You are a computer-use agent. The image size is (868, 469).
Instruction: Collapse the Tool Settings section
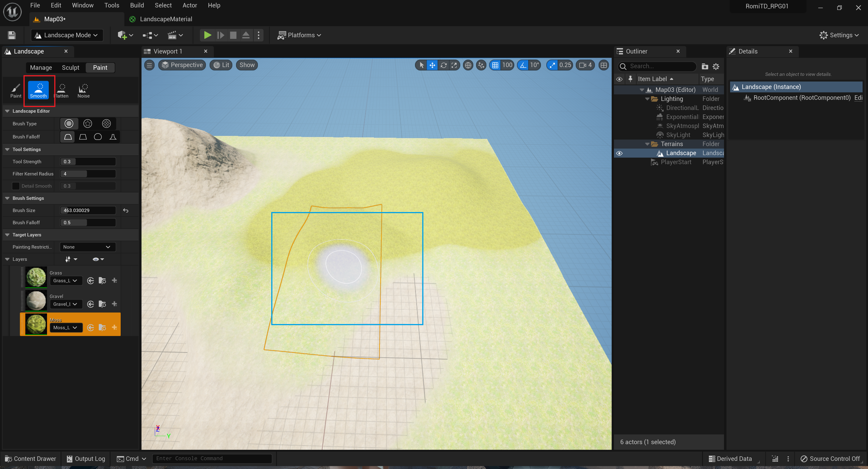click(7, 149)
